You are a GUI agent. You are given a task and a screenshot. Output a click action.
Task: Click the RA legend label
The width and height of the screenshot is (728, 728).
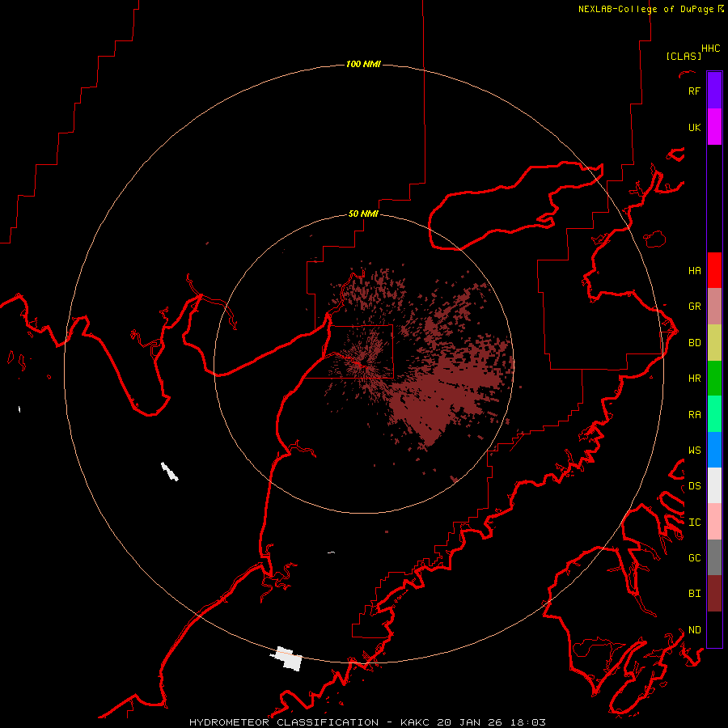(694, 415)
